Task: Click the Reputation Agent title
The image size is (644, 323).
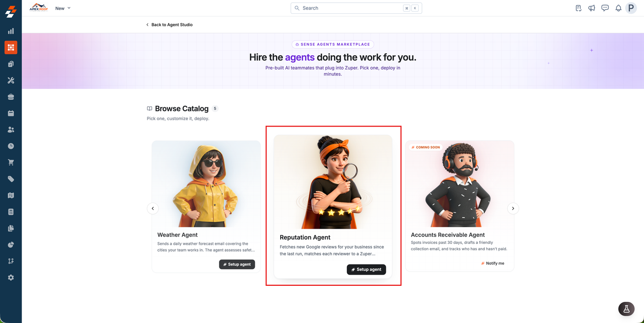Action: [x=305, y=237]
